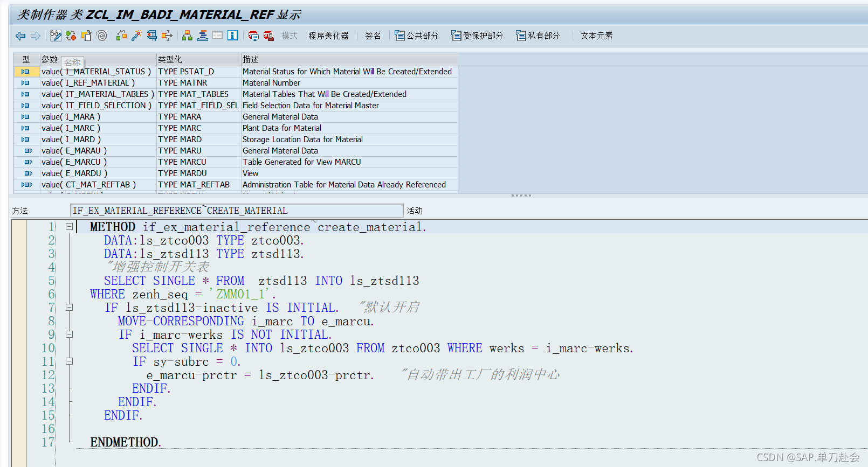868x467 pixels.
Task: Collapse the IF block on line 7
Action: point(69,308)
